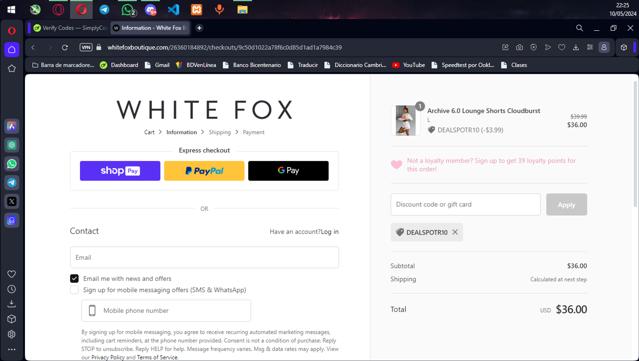This screenshot has width=639, height=361.
Task: Open WhatsApp in the Opera sidebar
Action: tap(12, 164)
